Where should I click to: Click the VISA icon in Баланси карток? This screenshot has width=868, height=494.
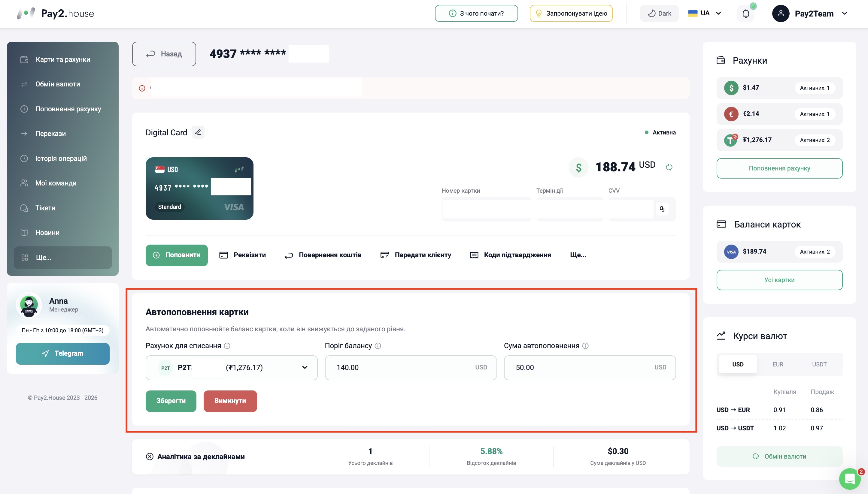tap(731, 252)
